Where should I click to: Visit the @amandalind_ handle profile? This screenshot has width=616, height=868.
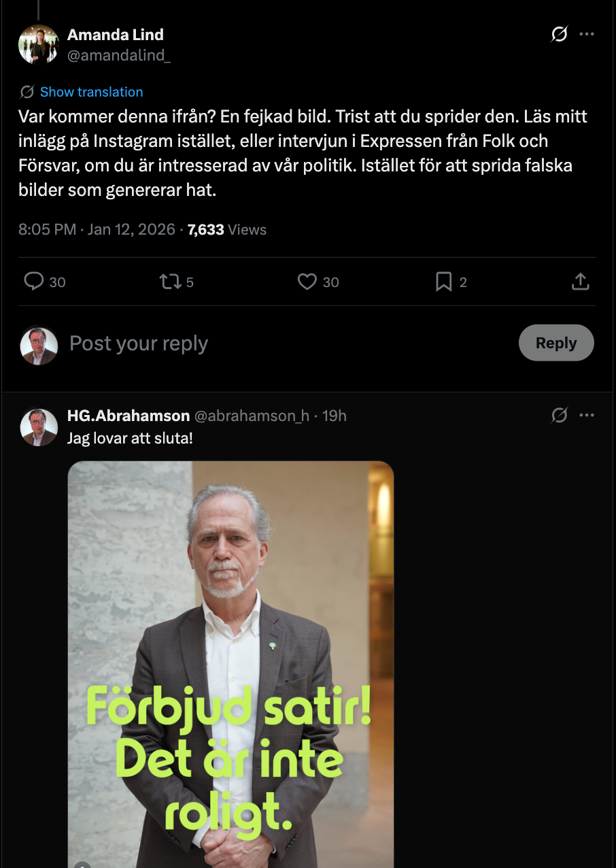point(118,56)
